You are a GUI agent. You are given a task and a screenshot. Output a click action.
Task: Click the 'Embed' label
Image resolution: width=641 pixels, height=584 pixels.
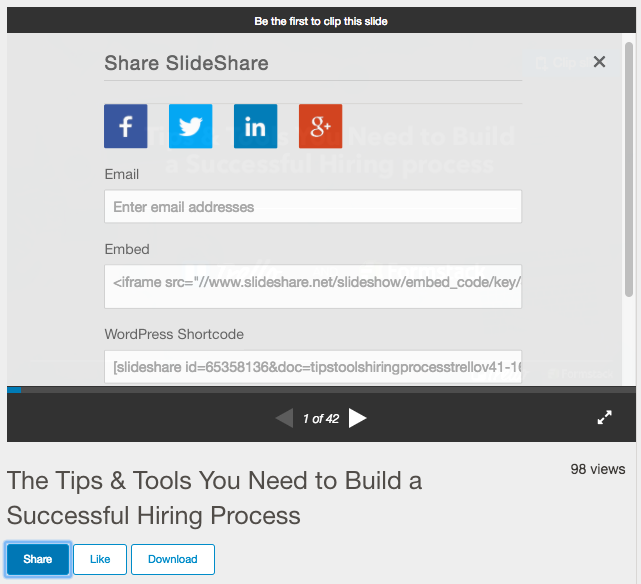127,249
